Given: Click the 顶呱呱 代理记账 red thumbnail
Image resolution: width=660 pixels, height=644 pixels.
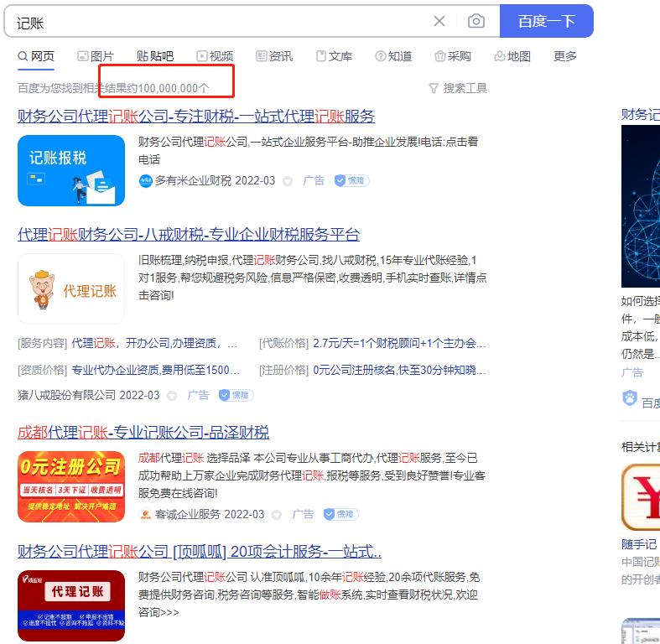Looking at the screenshot, I should point(71,605).
